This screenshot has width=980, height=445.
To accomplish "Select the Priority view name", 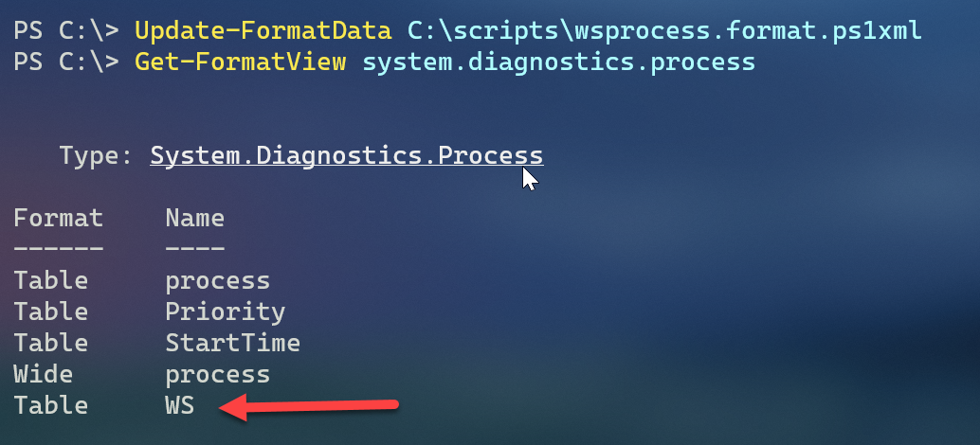I will pos(225,311).
